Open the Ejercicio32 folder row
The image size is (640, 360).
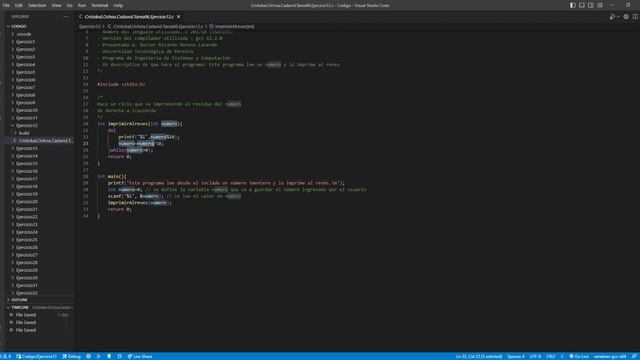point(40,293)
